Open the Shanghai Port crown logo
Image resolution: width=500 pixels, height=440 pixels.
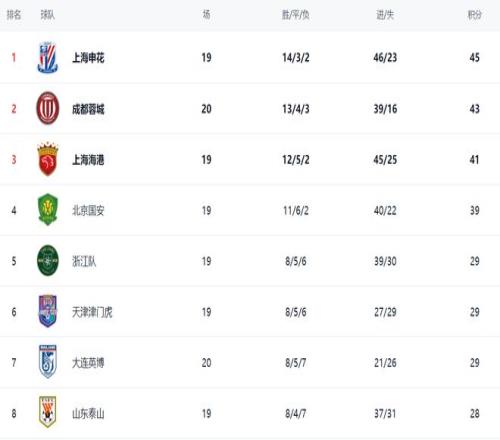pos(48,159)
